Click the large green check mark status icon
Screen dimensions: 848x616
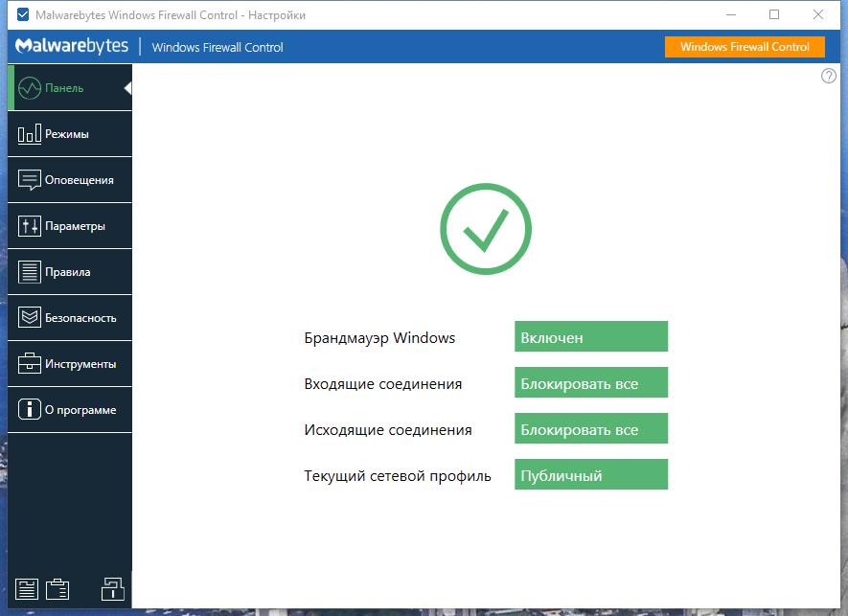[x=486, y=229]
